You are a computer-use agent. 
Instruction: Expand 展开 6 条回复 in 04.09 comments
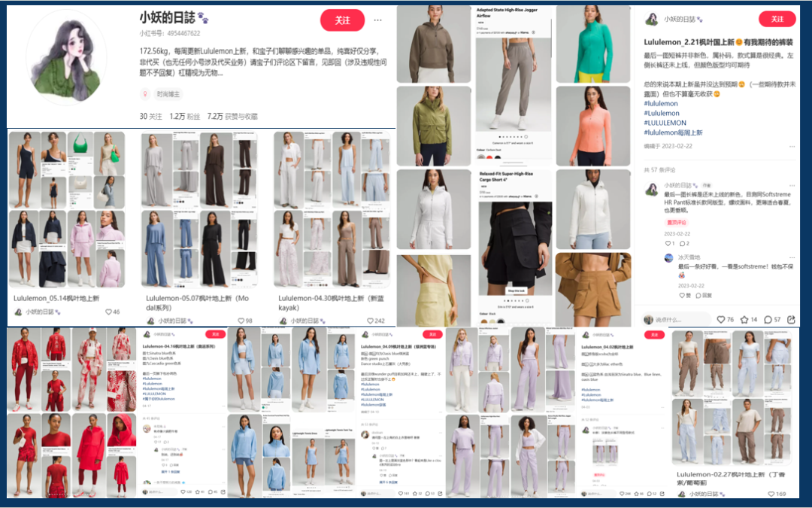click(x=389, y=482)
